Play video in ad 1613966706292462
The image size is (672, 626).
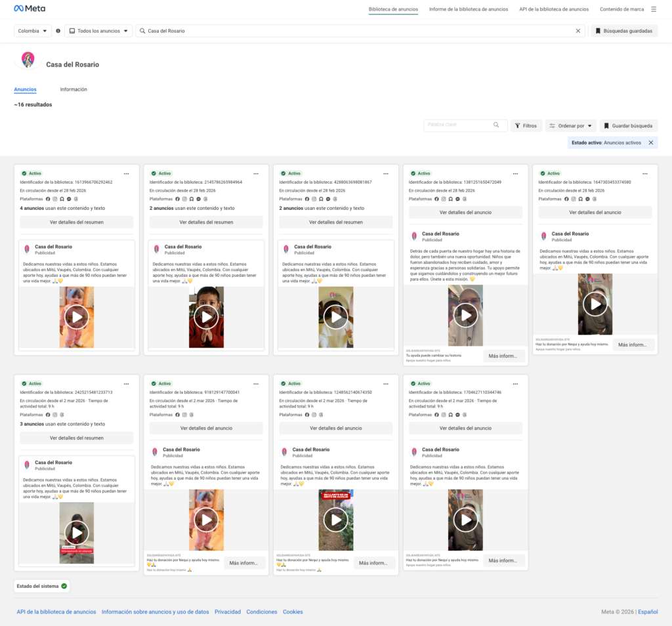[x=77, y=317]
